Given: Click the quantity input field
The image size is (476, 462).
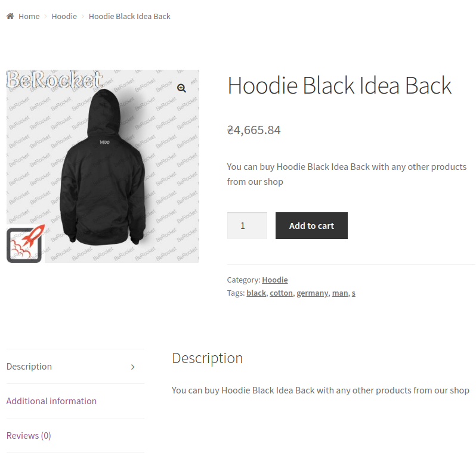Looking at the screenshot, I should [x=247, y=226].
